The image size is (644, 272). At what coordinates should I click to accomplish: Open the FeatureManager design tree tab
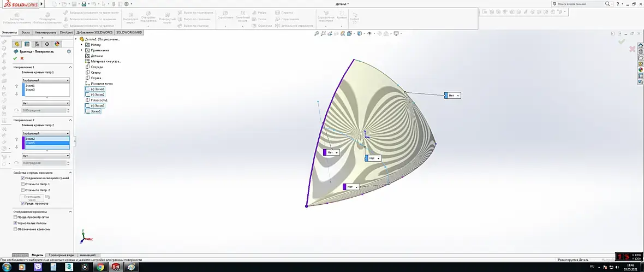(x=17, y=44)
